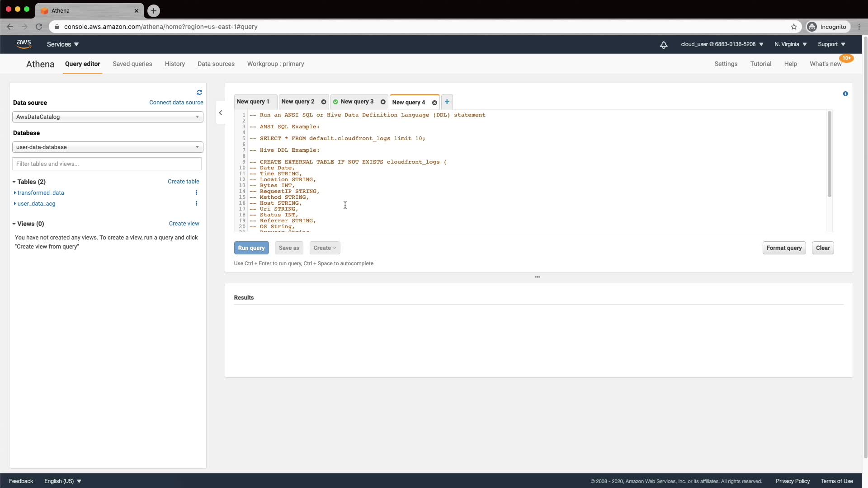Refresh the data source panel
This screenshot has height=488, width=868.
coord(199,92)
